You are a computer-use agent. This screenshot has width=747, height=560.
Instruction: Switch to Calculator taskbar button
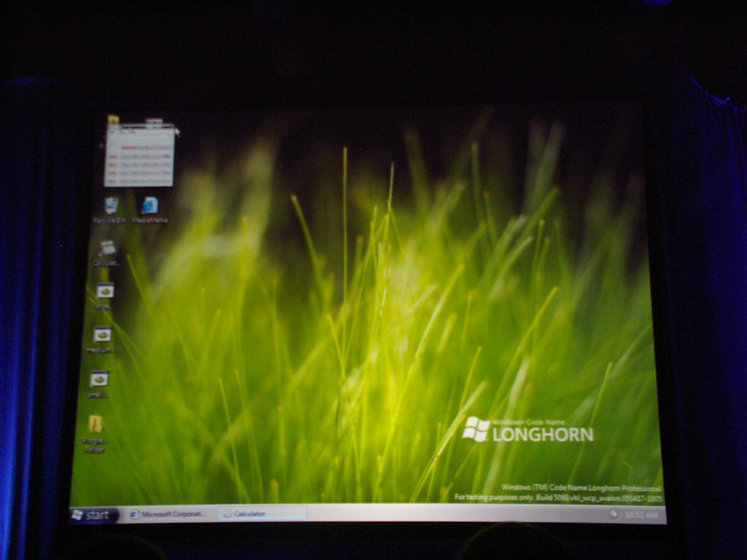click(262, 514)
